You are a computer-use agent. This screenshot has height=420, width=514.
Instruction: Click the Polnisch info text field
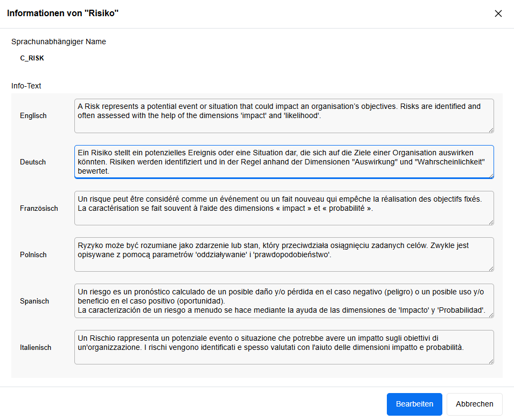coord(284,254)
